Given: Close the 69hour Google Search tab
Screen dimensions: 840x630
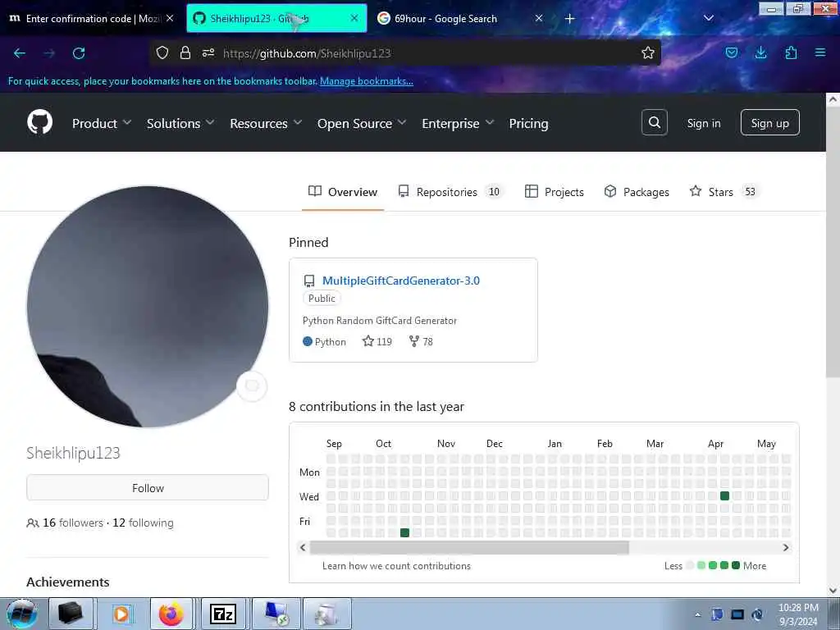Looking at the screenshot, I should (x=539, y=18).
